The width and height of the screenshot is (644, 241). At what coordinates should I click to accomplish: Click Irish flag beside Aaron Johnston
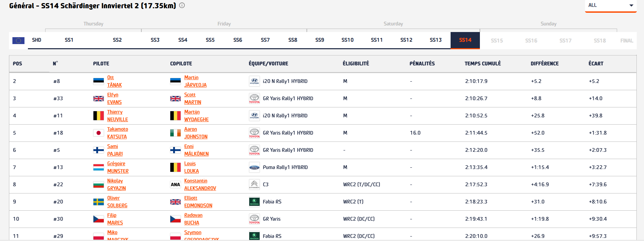coord(175,133)
